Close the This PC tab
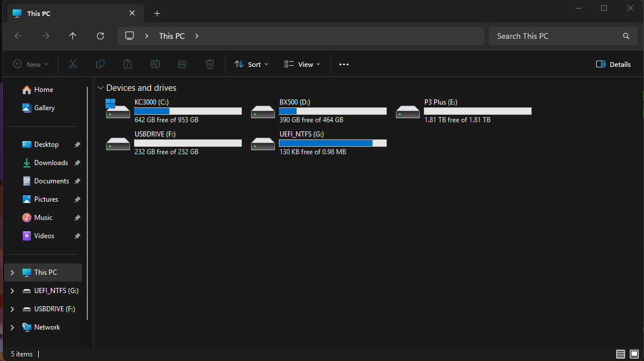644x361 pixels. [132, 13]
